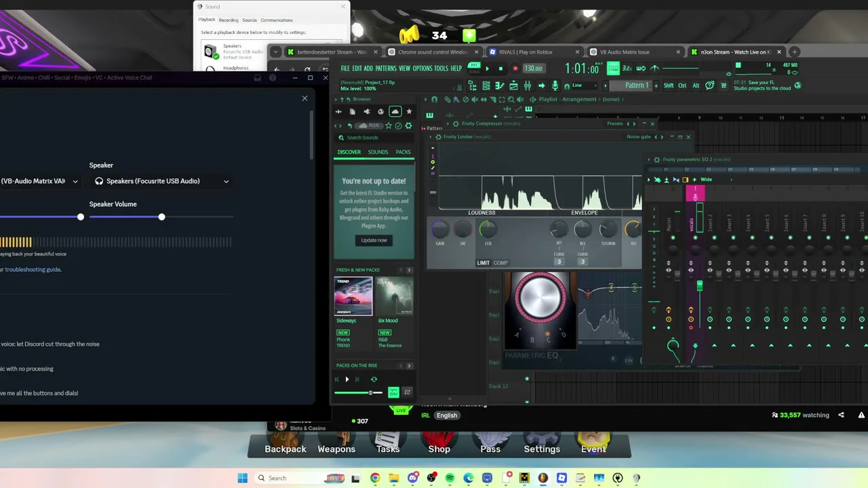Play the sound preview in browser
Viewport: 868px width, 488px height.
click(x=347, y=380)
